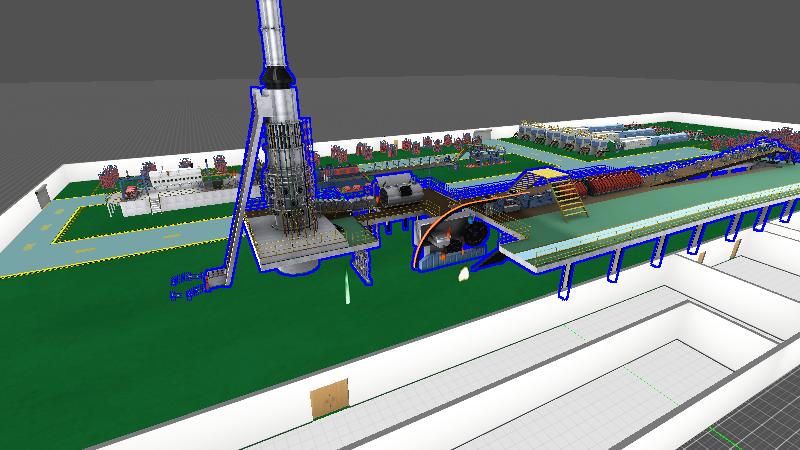Select the gray door on the left wall
800x450 pixels.
click(x=41, y=197)
